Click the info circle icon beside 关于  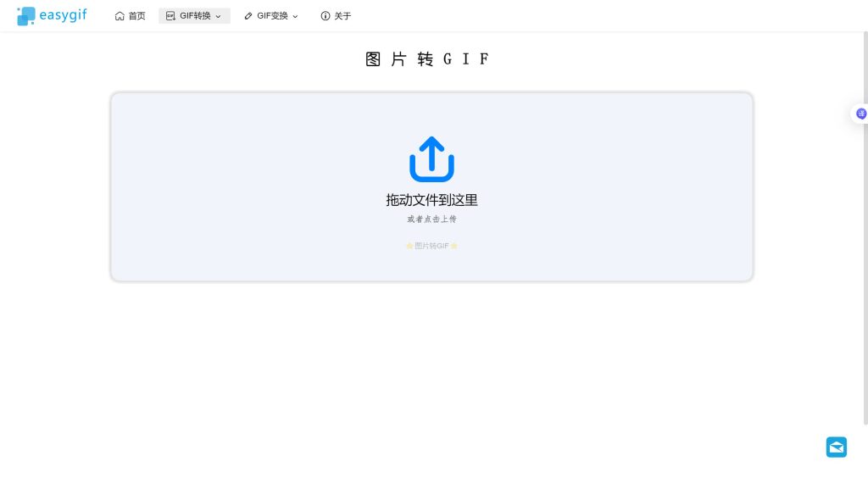click(325, 16)
